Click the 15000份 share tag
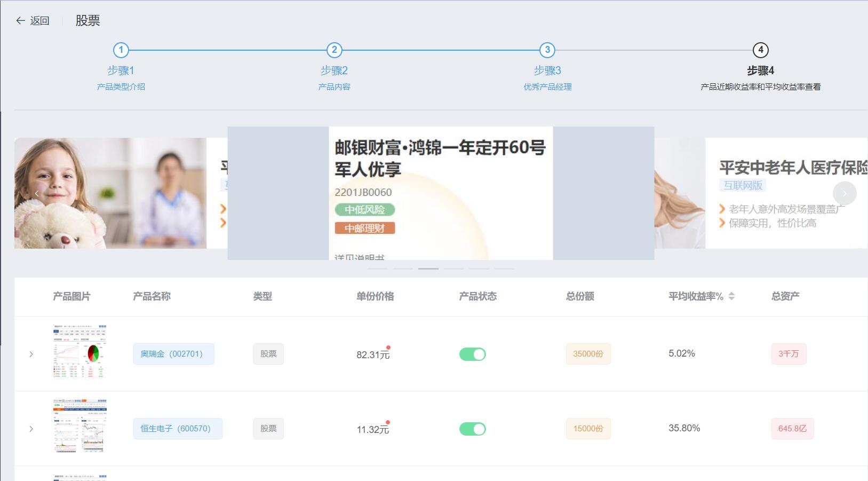This screenshot has height=481, width=868. 588,429
